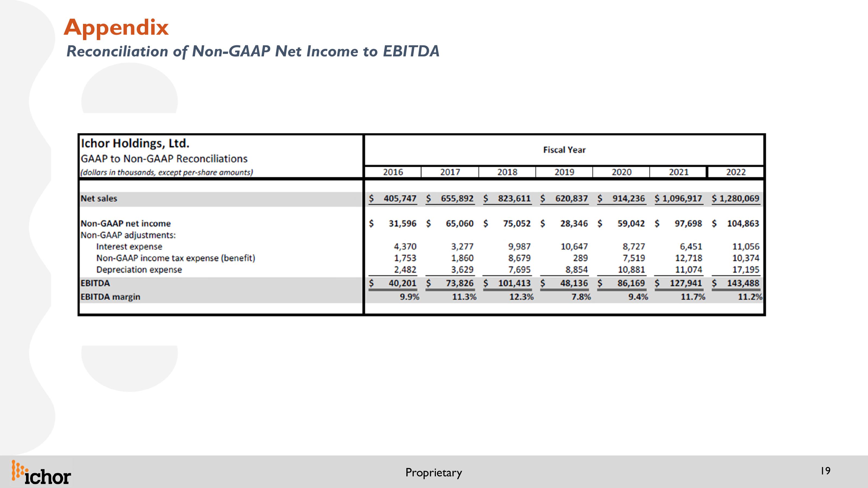
Task: Click the ichor logo in the footer
Action: click(x=41, y=472)
